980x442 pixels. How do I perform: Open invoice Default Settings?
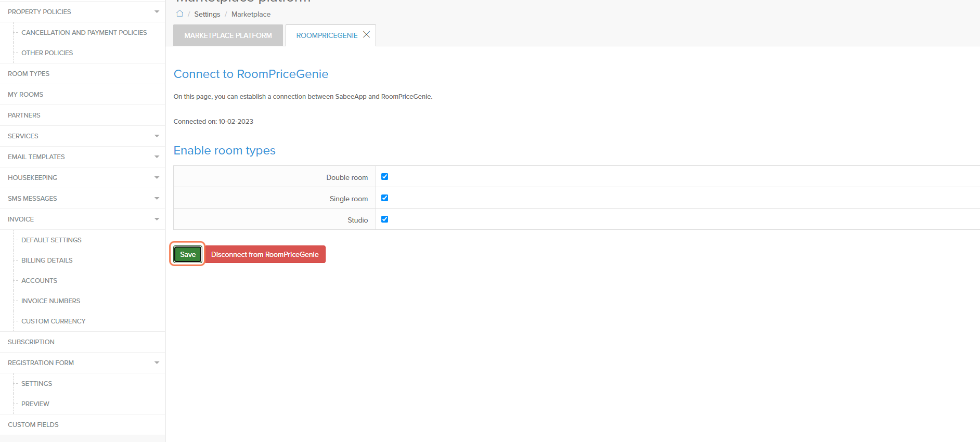(x=51, y=240)
